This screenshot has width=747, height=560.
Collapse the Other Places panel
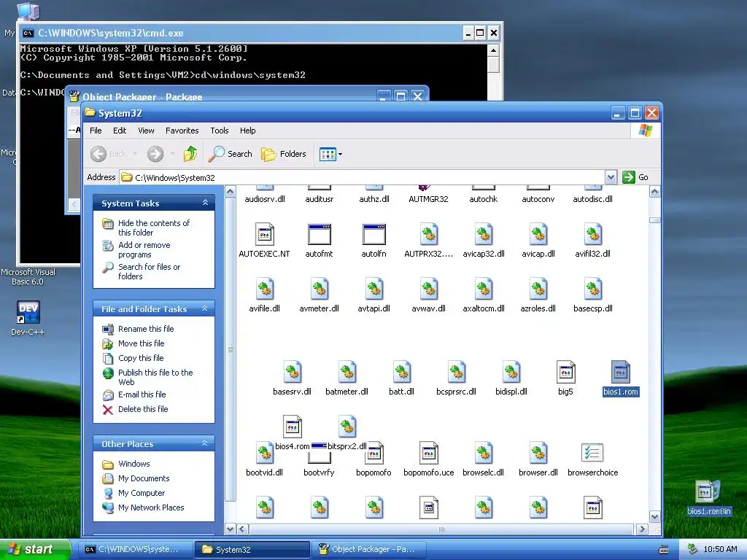point(205,443)
